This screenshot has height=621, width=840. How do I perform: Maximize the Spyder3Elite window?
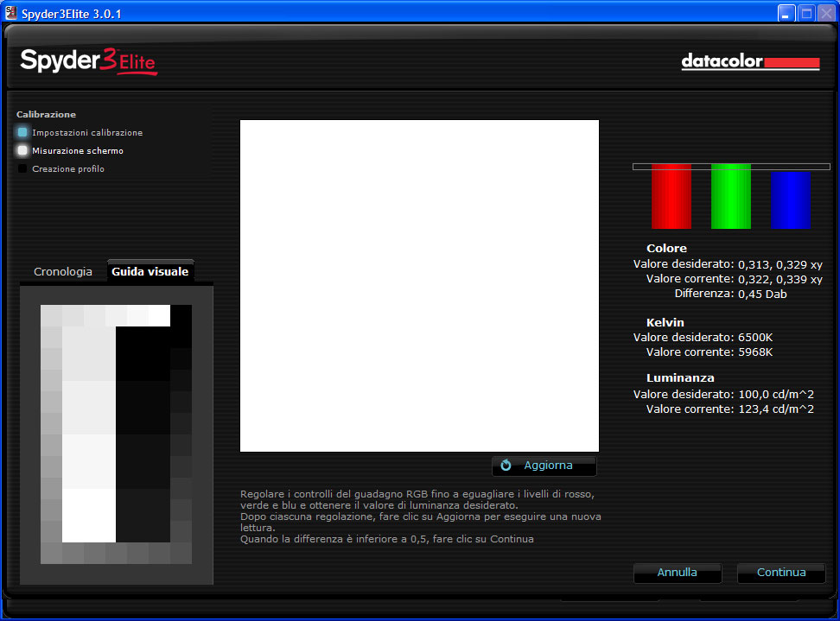point(806,13)
